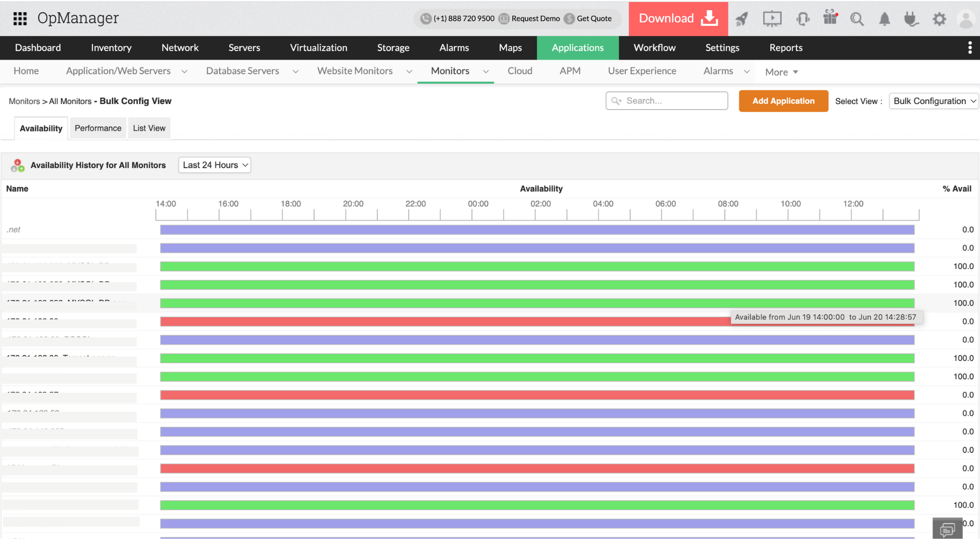The height and width of the screenshot is (551, 980).
Task: Click the presentation video screen icon
Action: click(772, 19)
